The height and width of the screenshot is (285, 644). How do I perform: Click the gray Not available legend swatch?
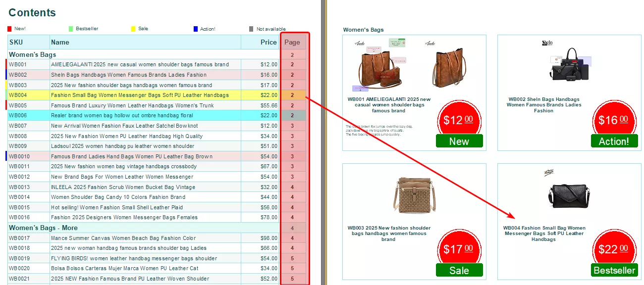pyautogui.click(x=251, y=29)
